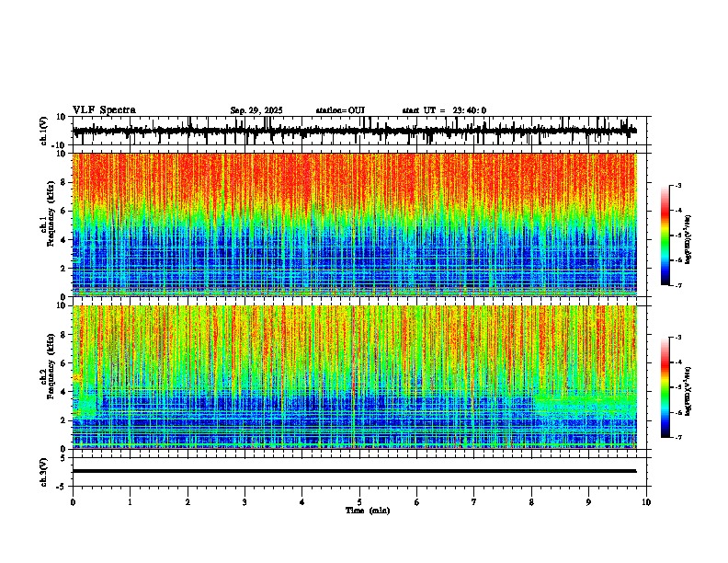Screen dimensions: 728x563
Task: Click the "VLF Spectra" plot title
Action: (x=104, y=110)
